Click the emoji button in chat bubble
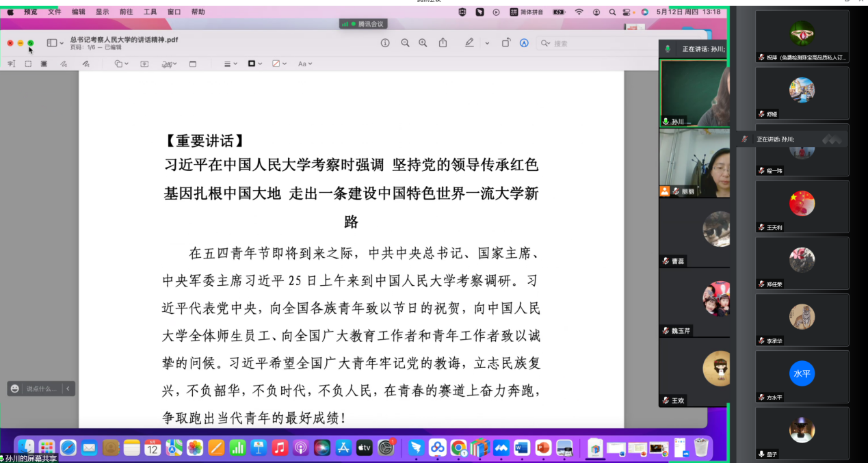 pyautogui.click(x=15, y=388)
